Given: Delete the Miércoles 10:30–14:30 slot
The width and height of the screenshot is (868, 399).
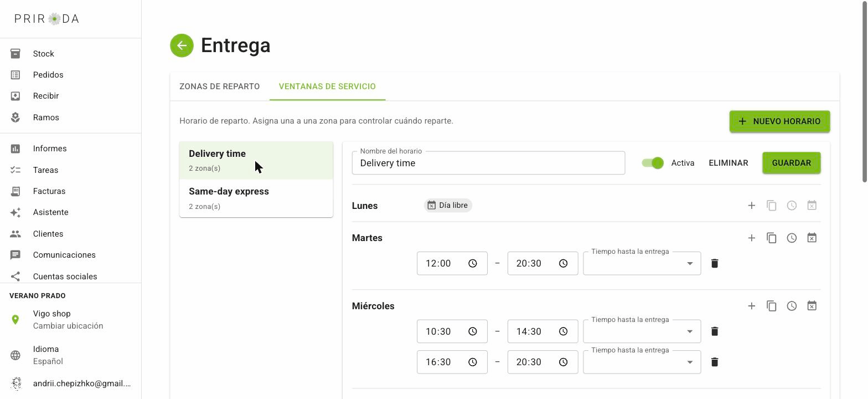Looking at the screenshot, I should [x=715, y=331].
